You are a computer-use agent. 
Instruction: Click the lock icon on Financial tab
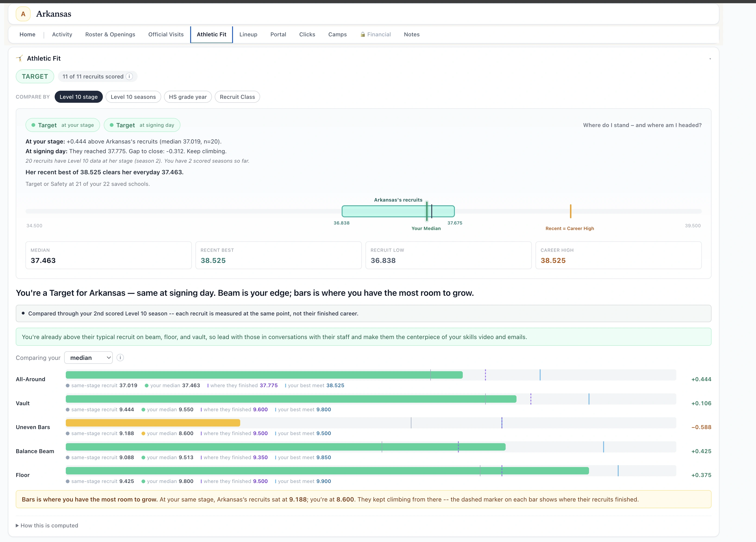363,34
